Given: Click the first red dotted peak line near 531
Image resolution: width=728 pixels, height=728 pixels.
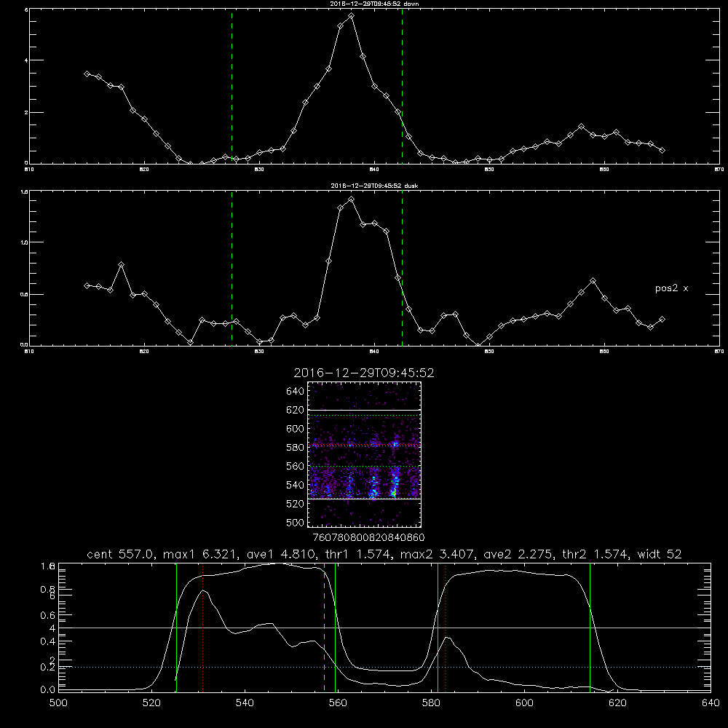Looking at the screenshot, I should 203,627.
